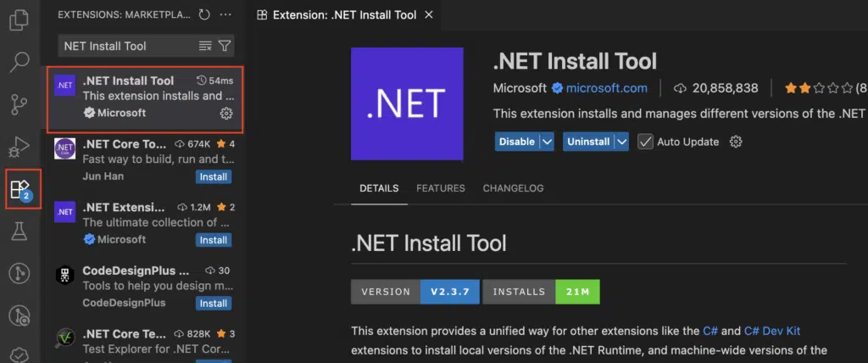Expand the Uninstall button dropdown arrow
The height and width of the screenshot is (363, 868).
pos(623,142)
